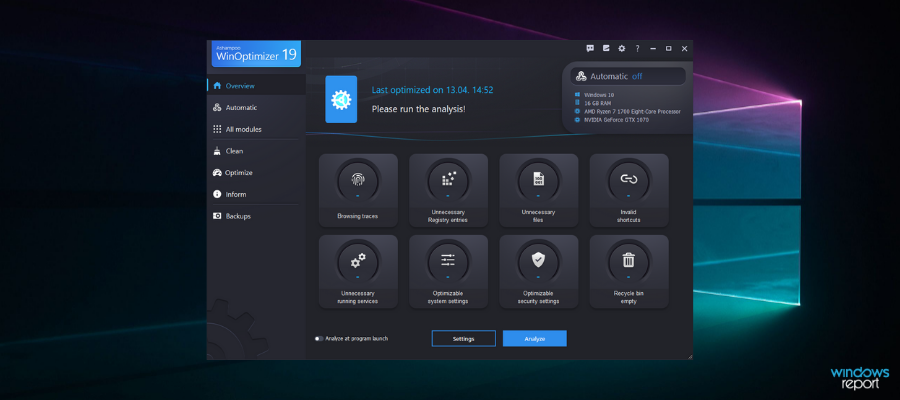The image size is (900, 400).
Task: Open All modules in the sidebar
Action: pyautogui.click(x=256, y=129)
